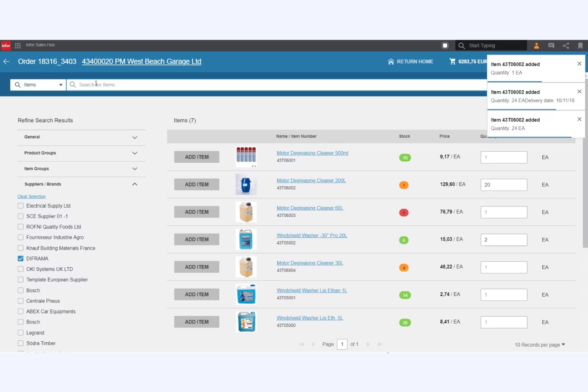
Task: Check OKI Systems UK LTD supplier
Action: coord(21,269)
